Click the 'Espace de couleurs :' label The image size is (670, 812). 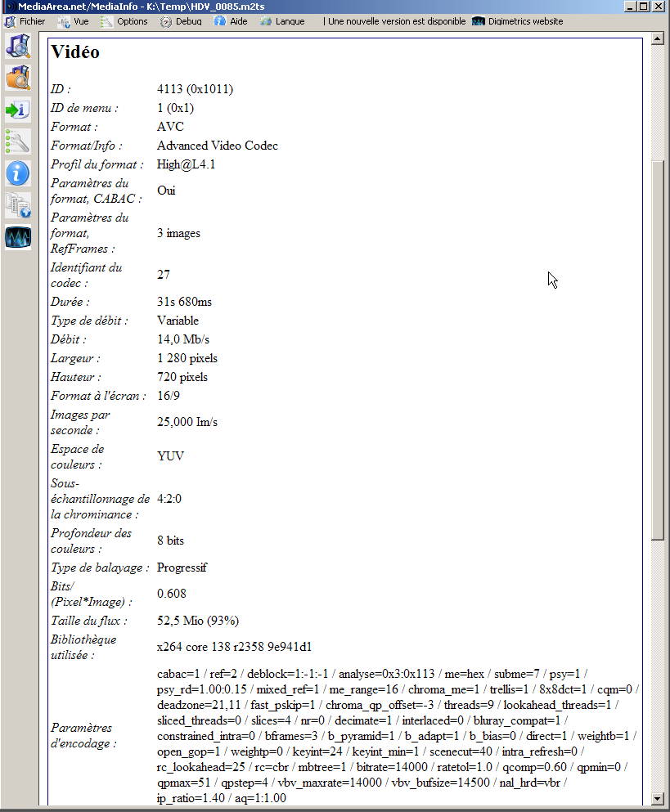(77, 457)
